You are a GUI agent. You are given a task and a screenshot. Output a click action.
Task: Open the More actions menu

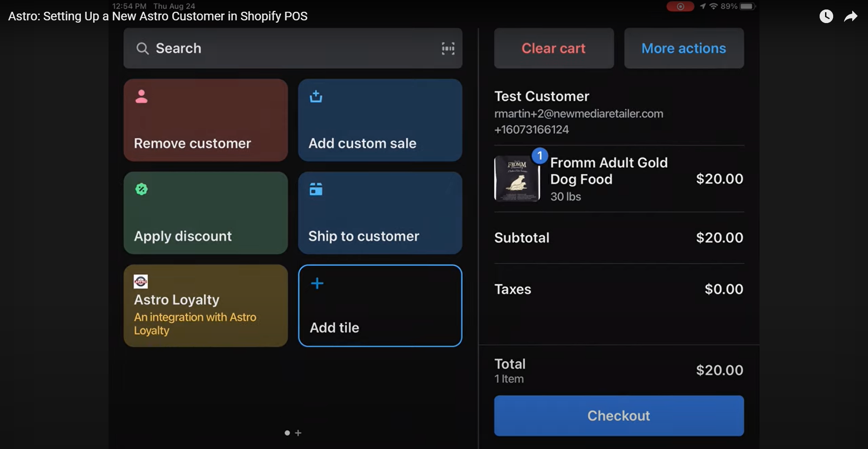[684, 48]
